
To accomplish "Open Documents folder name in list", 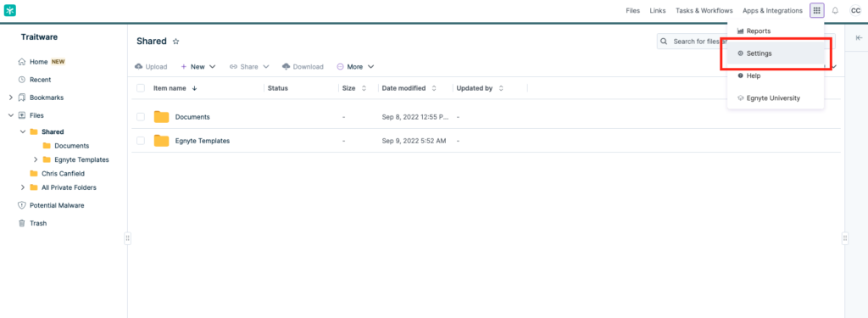I will [192, 117].
